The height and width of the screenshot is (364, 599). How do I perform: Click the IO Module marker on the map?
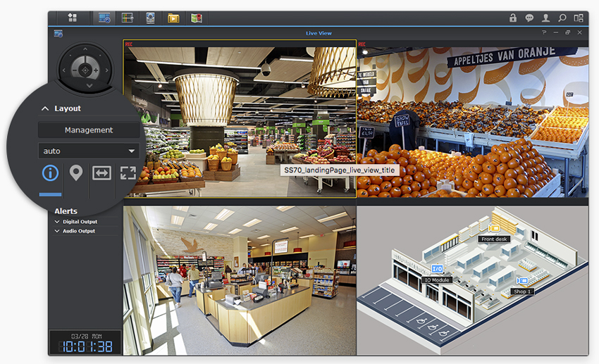[x=437, y=269]
